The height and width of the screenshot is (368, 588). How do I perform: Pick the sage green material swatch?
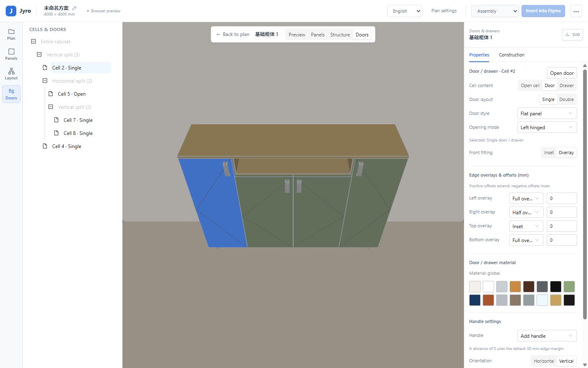(569, 287)
